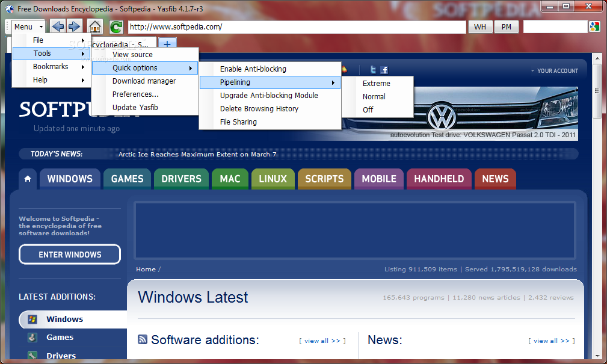Click the Home breadcrumb link
This screenshot has height=364, width=607.
[x=146, y=269]
